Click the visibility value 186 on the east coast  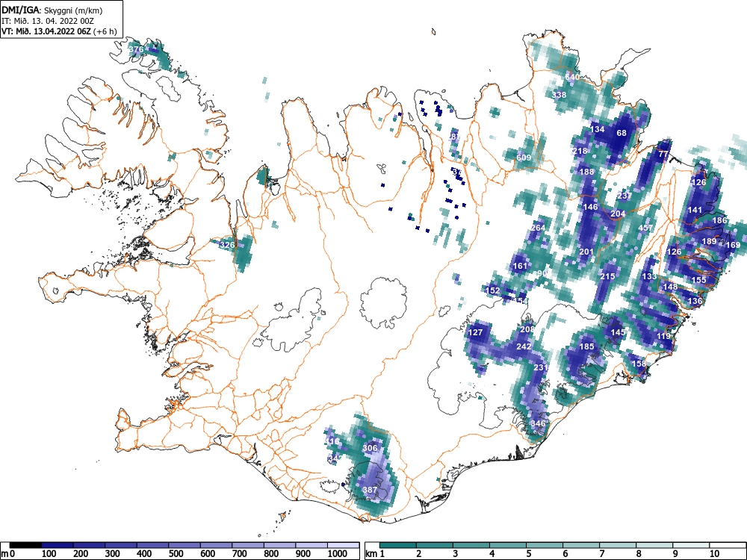719,220
